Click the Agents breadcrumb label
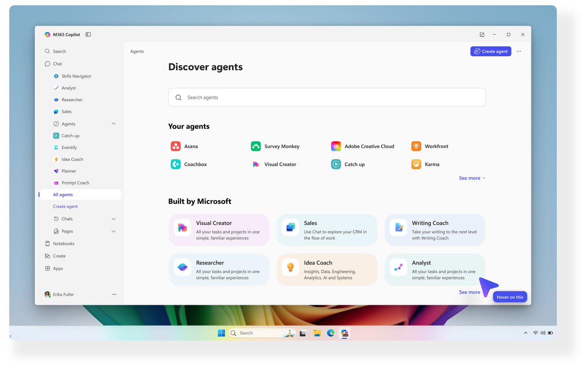588x369 pixels. tap(137, 51)
